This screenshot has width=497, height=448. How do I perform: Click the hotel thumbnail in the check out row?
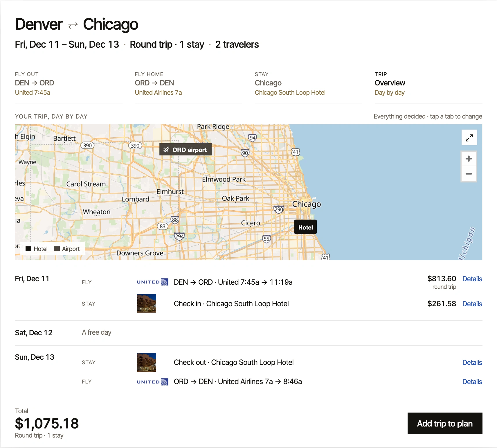(x=147, y=362)
